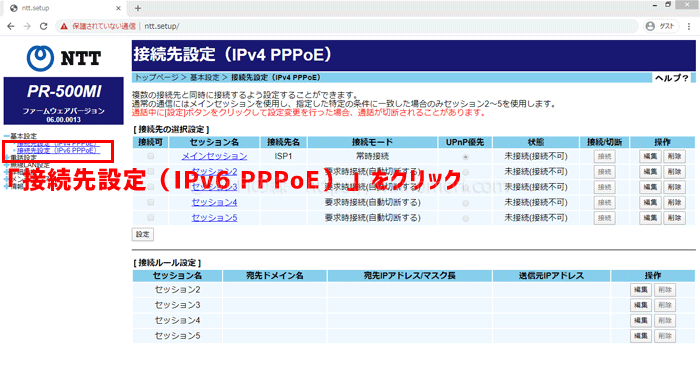
Task: Open the セッション5 link
Action: [214, 217]
